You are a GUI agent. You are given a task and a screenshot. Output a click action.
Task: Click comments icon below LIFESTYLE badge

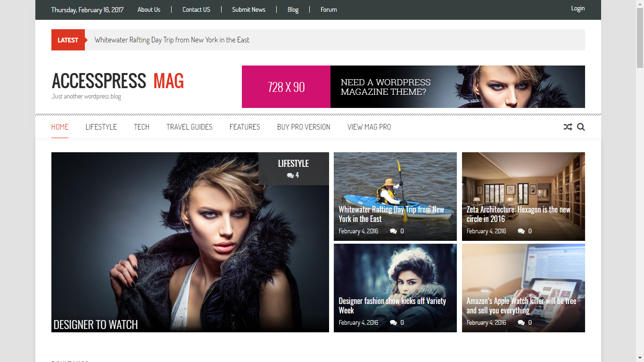pyautogui.click(x=290, y=175)
